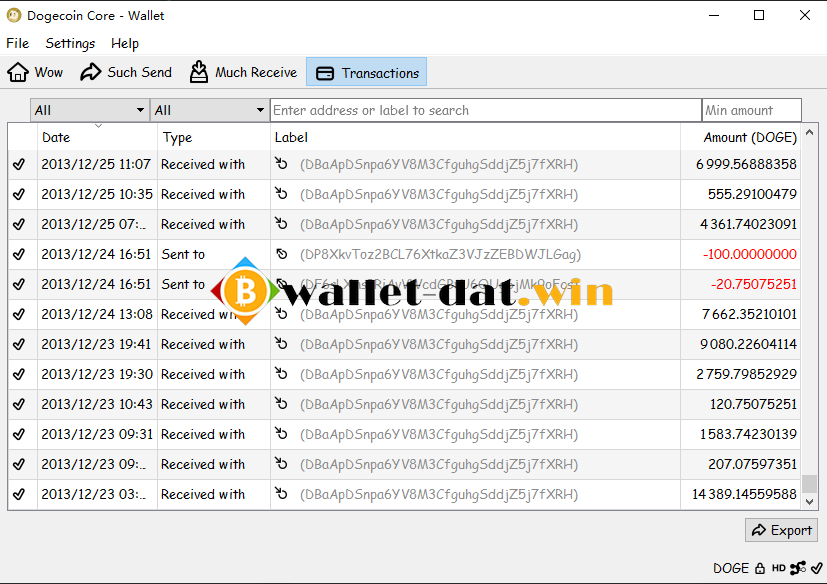Viewport: 827px width, 584px height.
Task: Select the Transactions tab
Action: (x=367, y=72)
